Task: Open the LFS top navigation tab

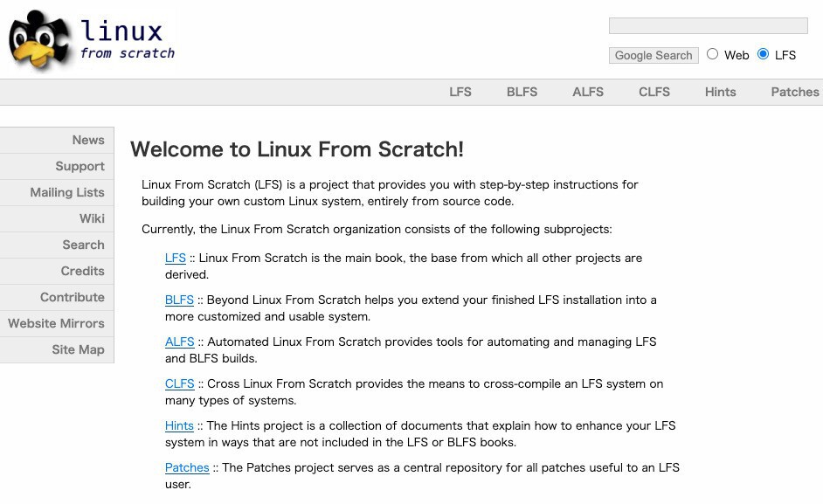Action: (460, 92)
